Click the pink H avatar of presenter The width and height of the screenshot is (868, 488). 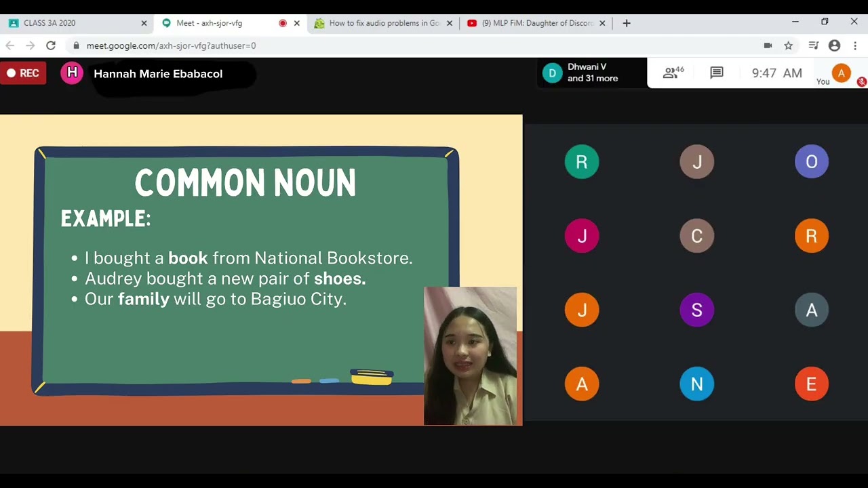pyautogui.click(x=72, y=73)
